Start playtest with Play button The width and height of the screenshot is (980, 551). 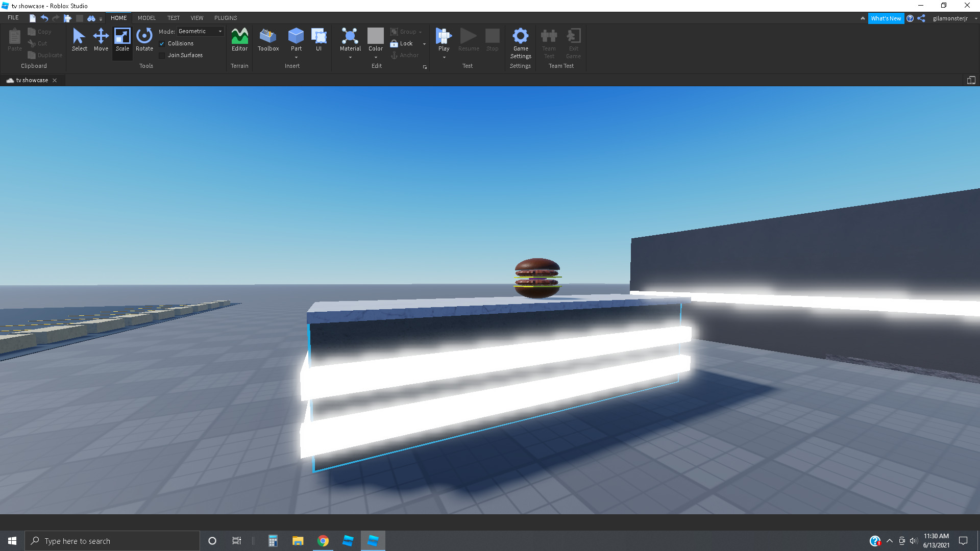[444, 37]
